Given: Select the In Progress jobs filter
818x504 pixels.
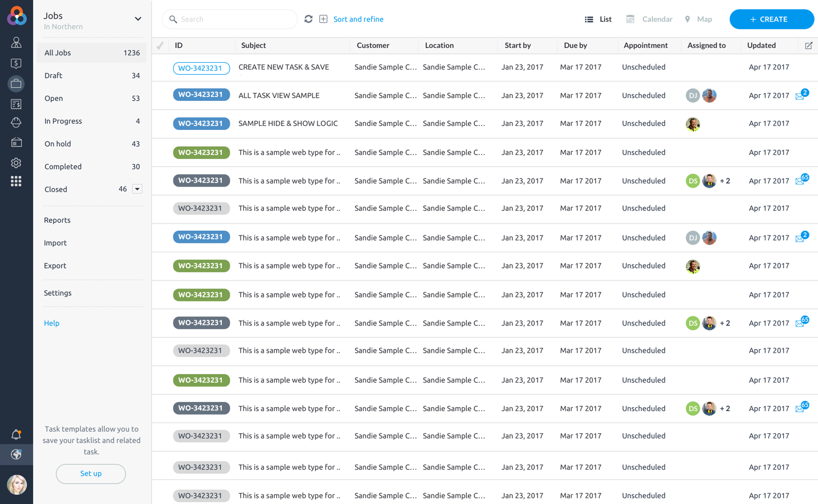Looking at the screenshot, I should [63, 121].
